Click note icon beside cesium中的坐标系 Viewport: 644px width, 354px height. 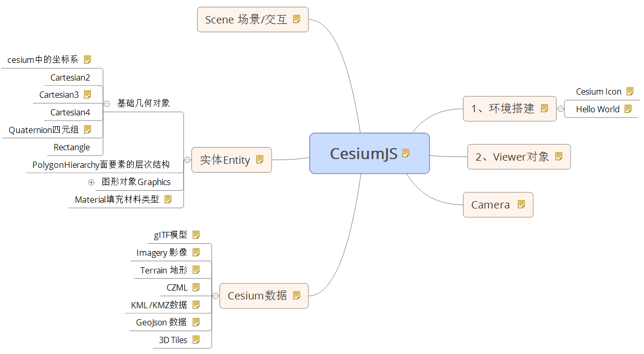[87, 59]
